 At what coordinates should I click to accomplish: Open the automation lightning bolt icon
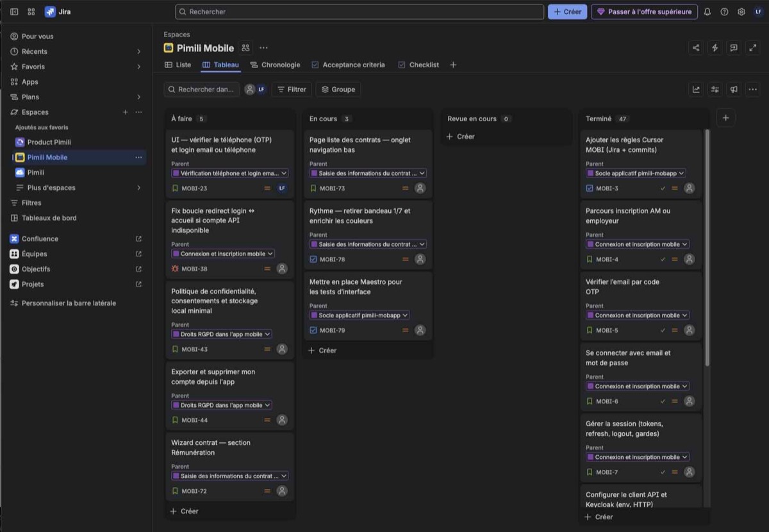point(715,48)
